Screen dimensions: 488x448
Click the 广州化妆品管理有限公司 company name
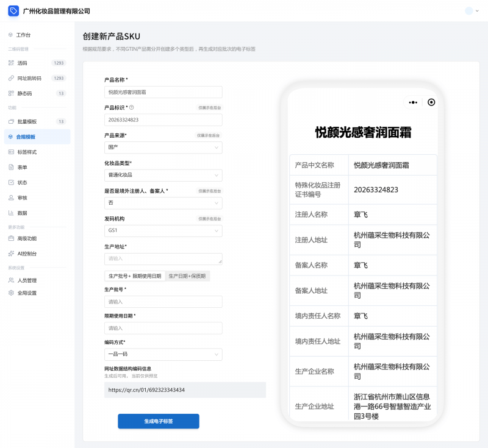(56, 11)
